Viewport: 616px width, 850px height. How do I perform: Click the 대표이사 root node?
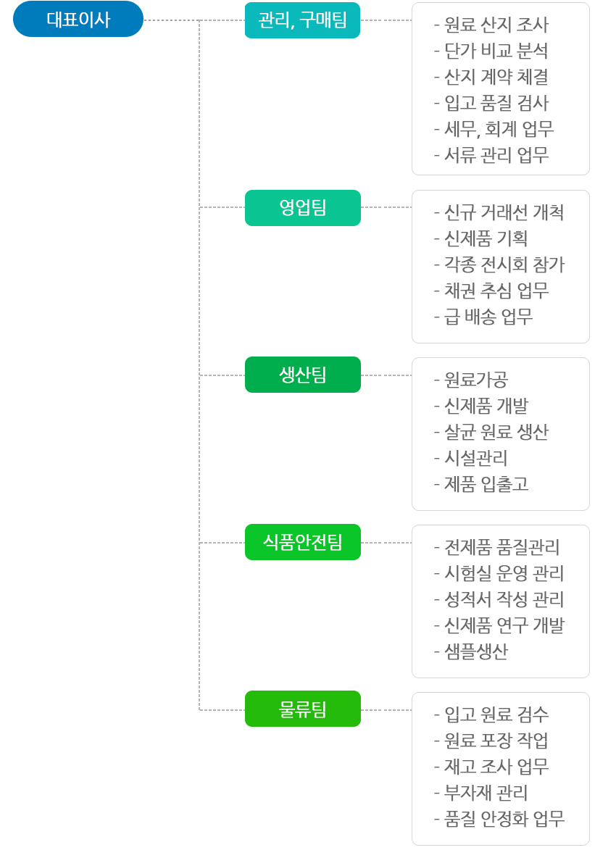78,20
